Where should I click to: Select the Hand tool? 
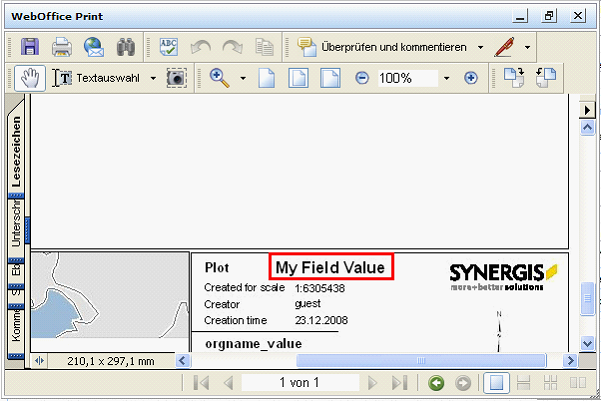[x=30, y=78]
